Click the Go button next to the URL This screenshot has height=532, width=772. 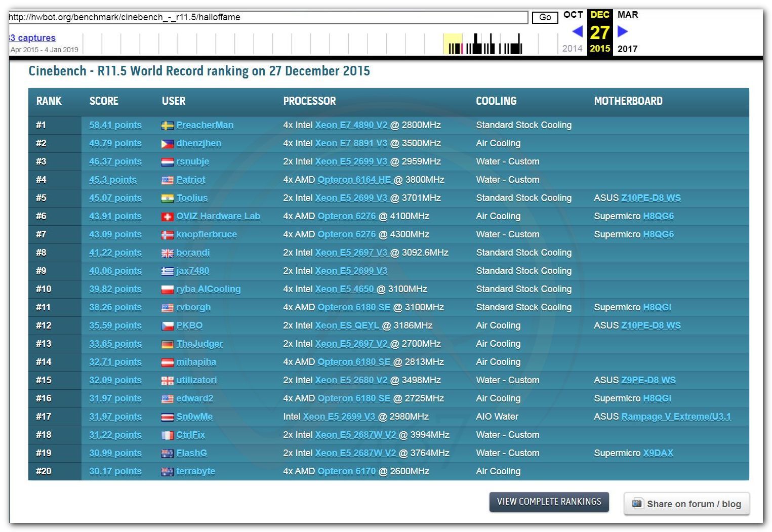tap(545, 17)
